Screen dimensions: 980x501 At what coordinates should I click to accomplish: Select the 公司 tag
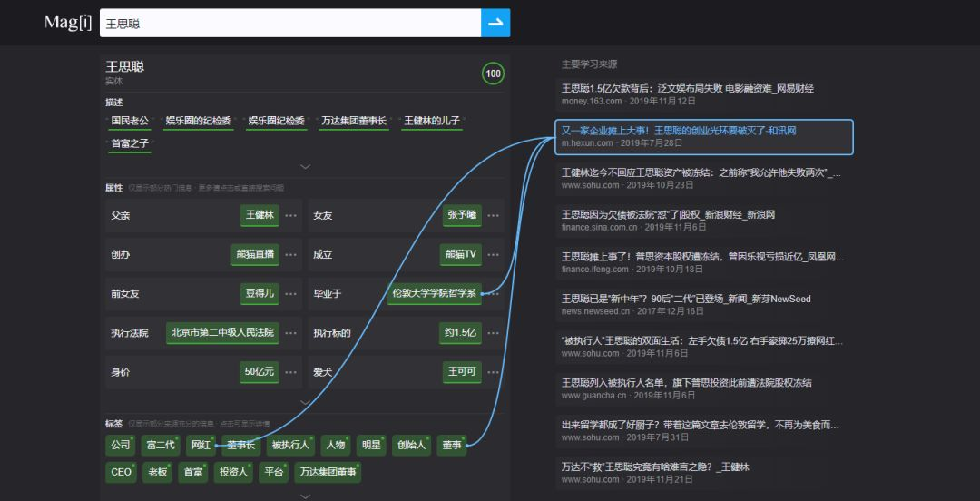[x=121, y=446]
